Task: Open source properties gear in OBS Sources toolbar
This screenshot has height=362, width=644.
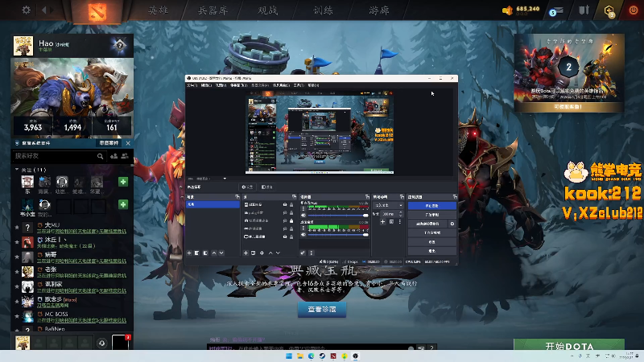Action: pos(262,253)
